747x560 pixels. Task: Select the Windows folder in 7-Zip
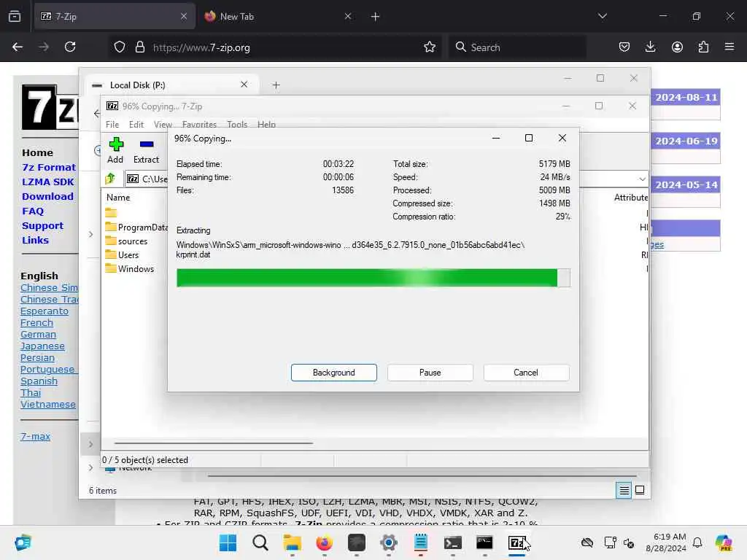pos(130,268)
